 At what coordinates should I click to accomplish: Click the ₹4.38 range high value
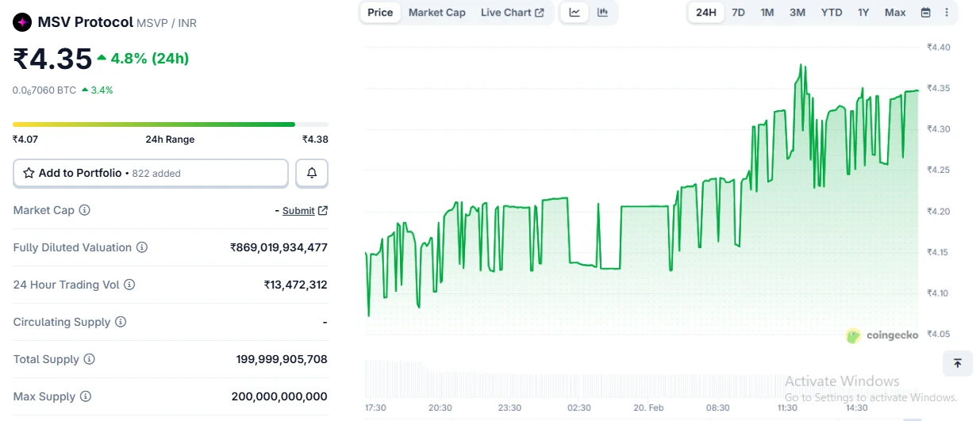[315, 140]
